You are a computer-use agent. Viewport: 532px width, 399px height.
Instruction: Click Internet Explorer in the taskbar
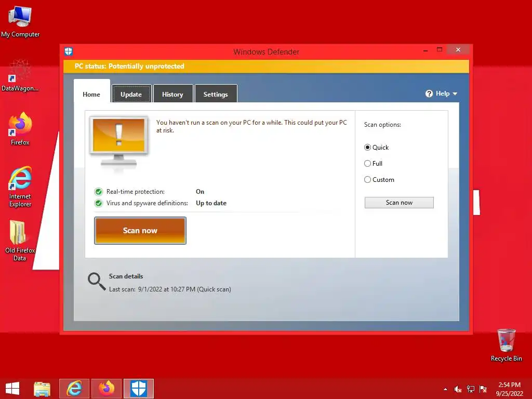74,389
